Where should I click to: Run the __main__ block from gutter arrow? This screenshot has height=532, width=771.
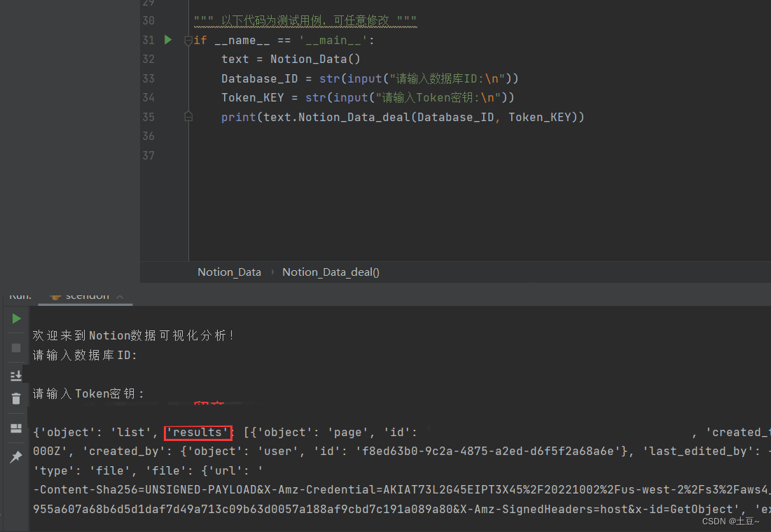pyautogui.click(x=168, y=40)
